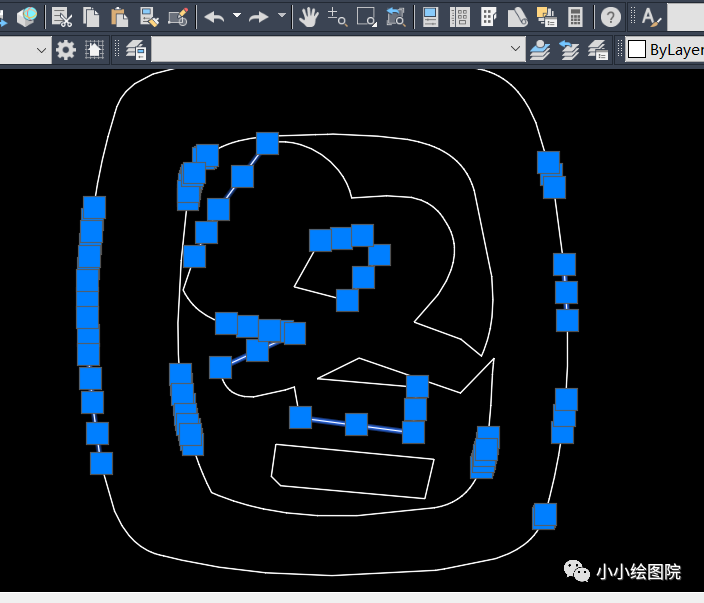This screenshot has height=603, width=704.
Task: Launch the QuickCalc calculator
Action: 575,17
